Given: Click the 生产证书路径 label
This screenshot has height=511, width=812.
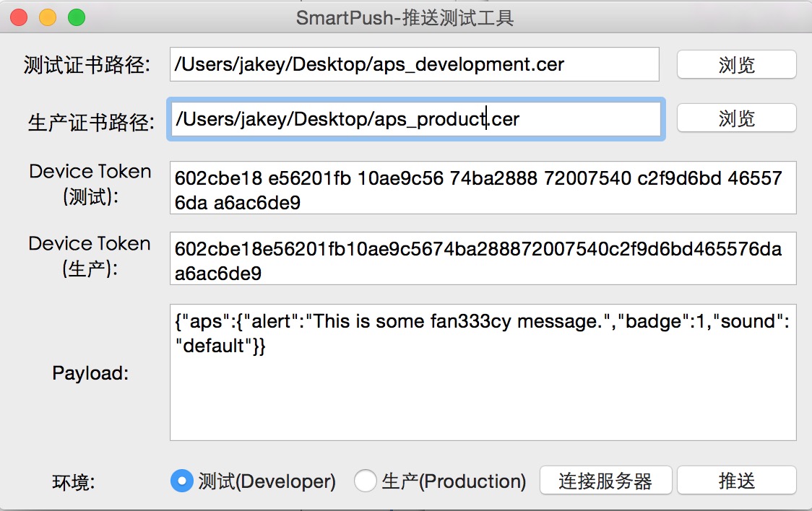Looking at the screenshot, I should 92,123.
